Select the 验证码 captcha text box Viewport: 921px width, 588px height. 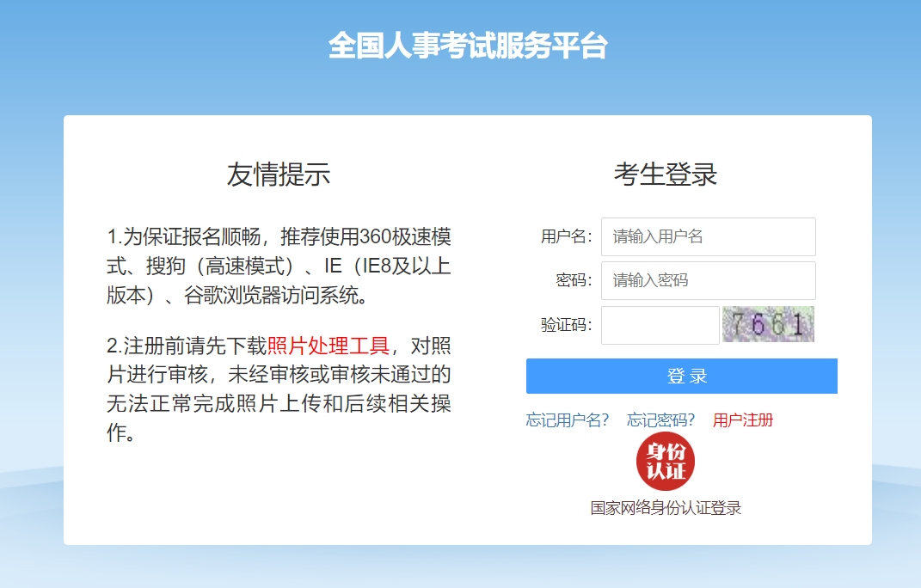click(660, 325)
